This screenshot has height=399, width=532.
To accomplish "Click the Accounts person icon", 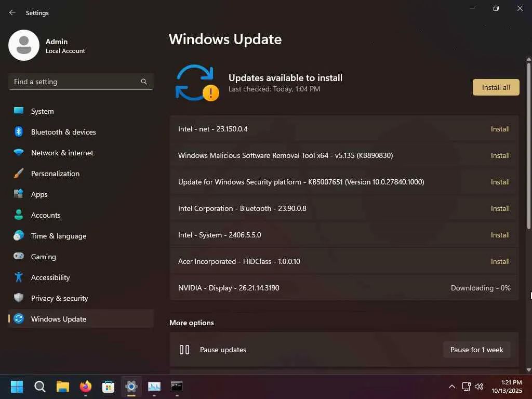I will click(x=19, y=215).
